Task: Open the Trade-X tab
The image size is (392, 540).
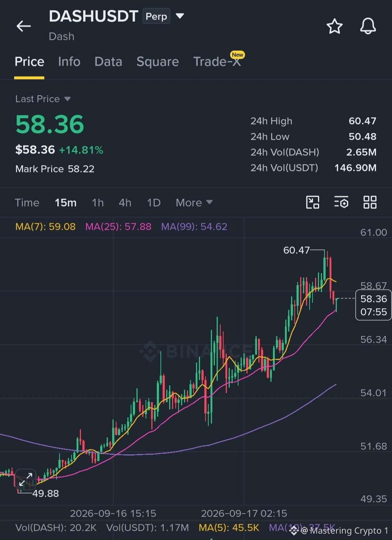Action: coord(217,61)
